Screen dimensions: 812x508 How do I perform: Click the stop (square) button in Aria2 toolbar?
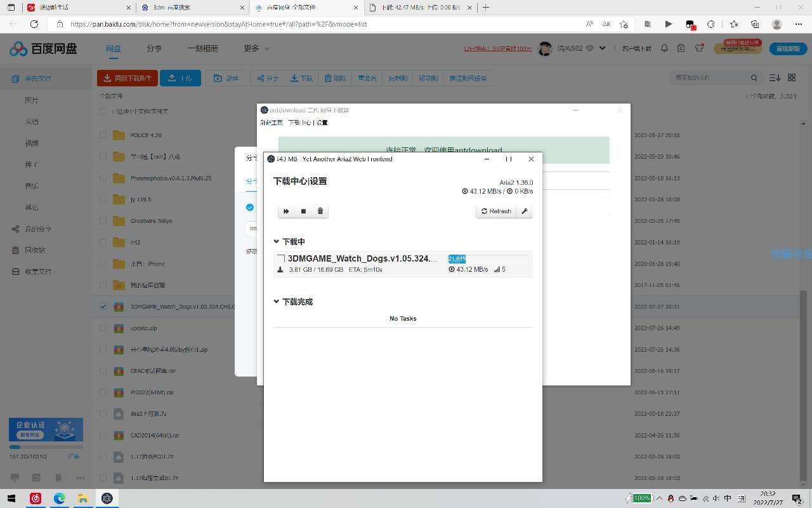pyautogui.click(x=303, y=211)
